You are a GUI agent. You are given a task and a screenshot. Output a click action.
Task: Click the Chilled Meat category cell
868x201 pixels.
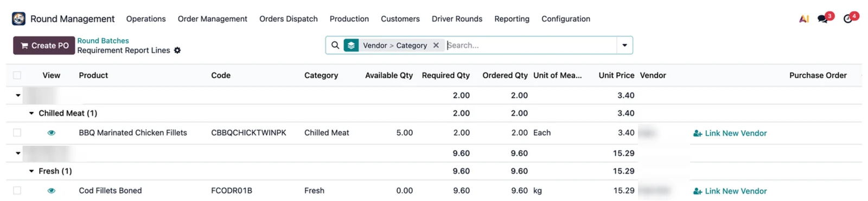(327, 133)
